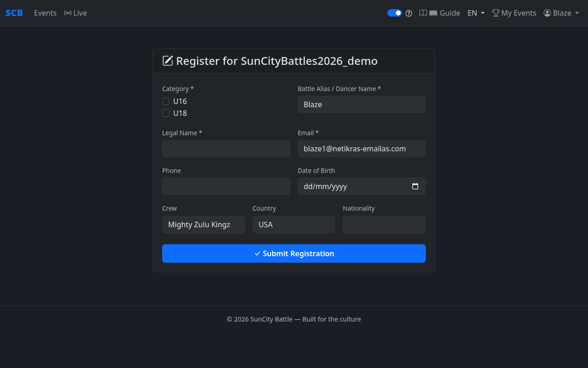
Task: Click the trophy icon beside My Events
Action: click(x=496, y=13)
